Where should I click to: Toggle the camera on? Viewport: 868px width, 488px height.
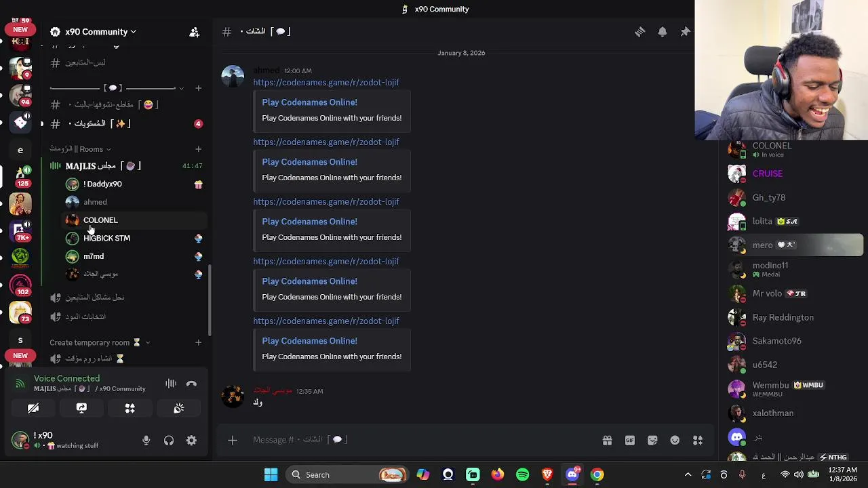coord(33,408)
